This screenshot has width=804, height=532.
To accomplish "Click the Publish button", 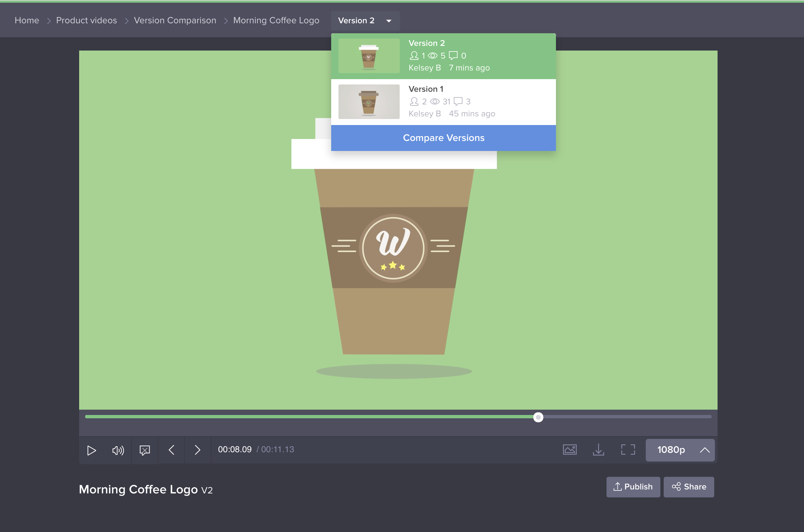I will coord(633,487).
